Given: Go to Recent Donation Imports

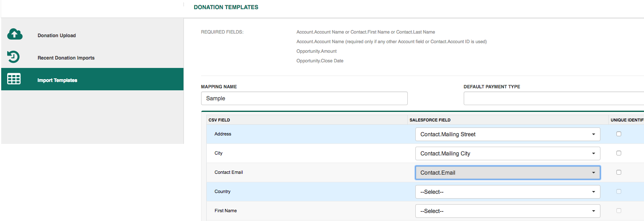Looking at the screenshot, I should (66, 58).
